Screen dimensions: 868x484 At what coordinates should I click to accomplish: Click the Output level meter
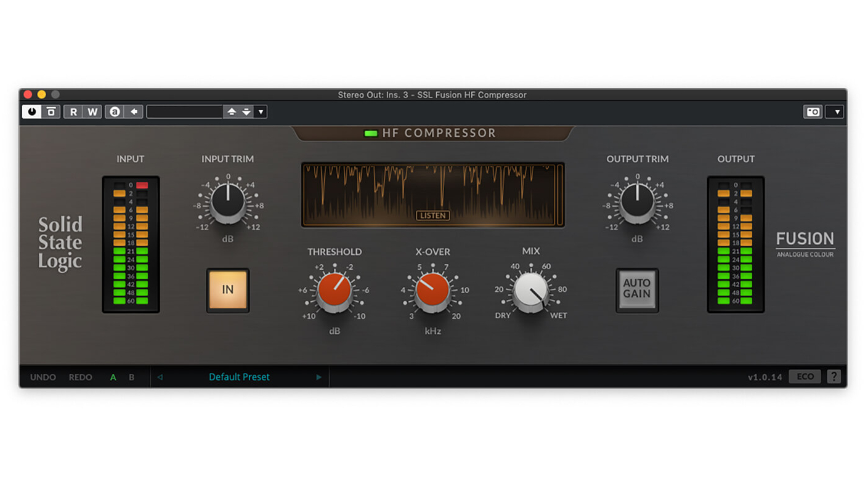pyautogui.click(x=736, y=244)
